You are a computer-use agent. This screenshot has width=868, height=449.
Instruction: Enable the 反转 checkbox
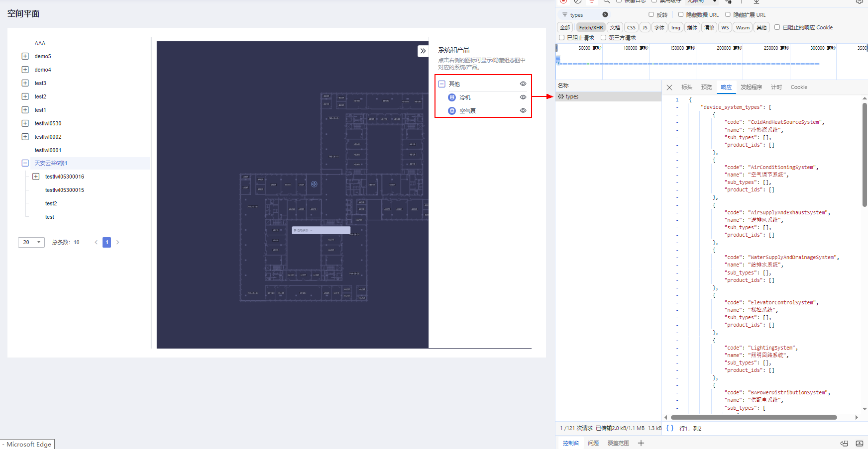click(651, 14)
